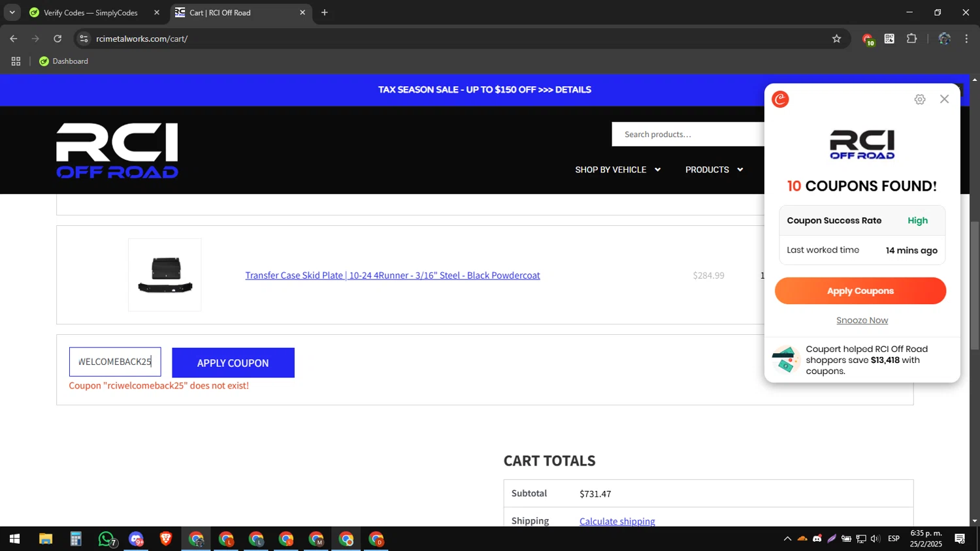Open WhatsApp from taskbar
The image size is (980, 551).
pos(106,539)
